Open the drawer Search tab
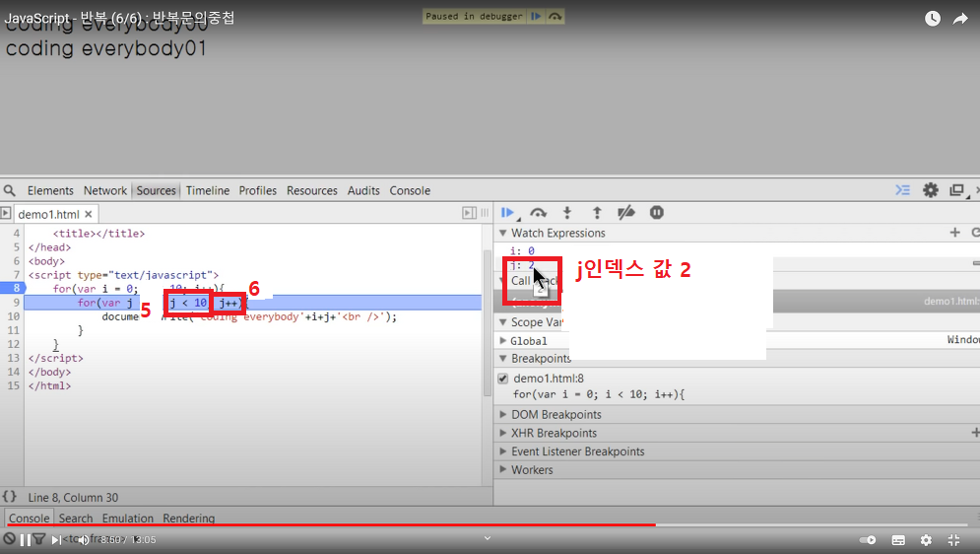Viewport: 980px width, 554px height. (x=76, y=518)
